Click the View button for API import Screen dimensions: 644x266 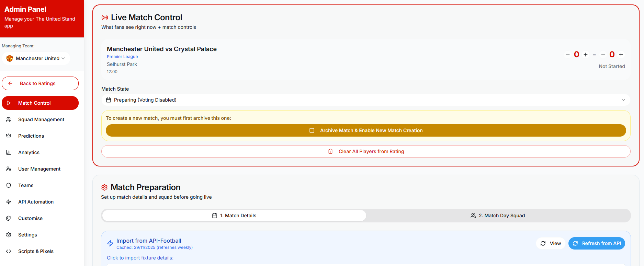tap(551, 243)
